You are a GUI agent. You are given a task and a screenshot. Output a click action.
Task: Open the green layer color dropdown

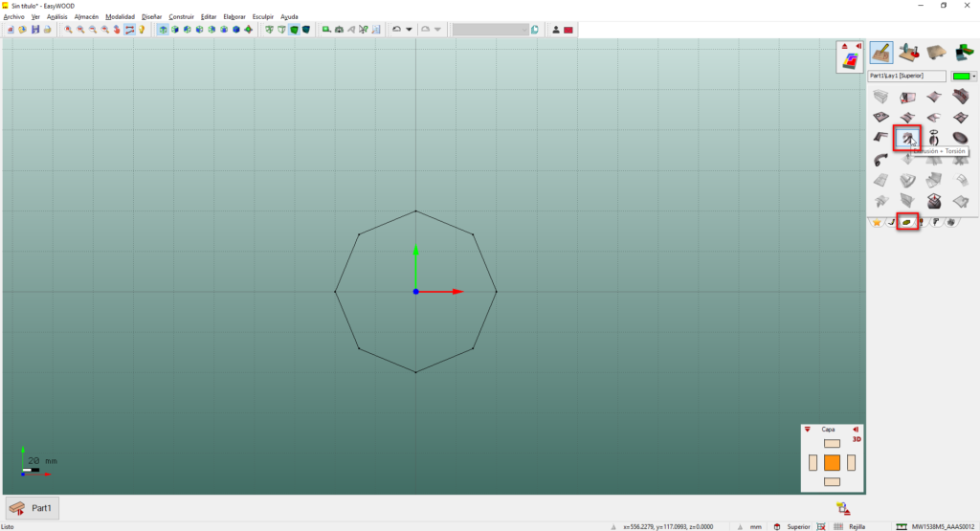973,76
